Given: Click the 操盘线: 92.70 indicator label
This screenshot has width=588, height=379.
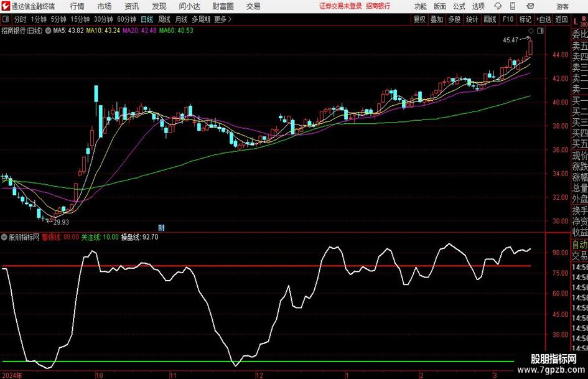Looking at the screenshot, I should point(139,237).
